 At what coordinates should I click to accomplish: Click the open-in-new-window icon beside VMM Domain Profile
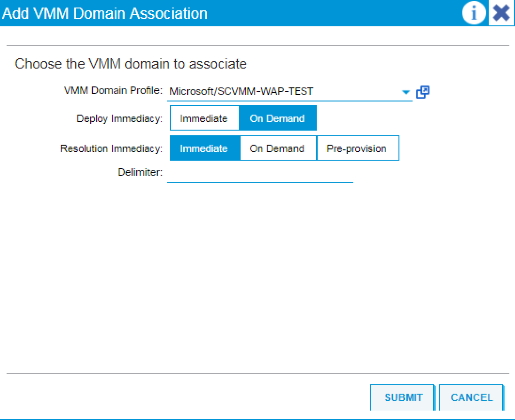423,92
